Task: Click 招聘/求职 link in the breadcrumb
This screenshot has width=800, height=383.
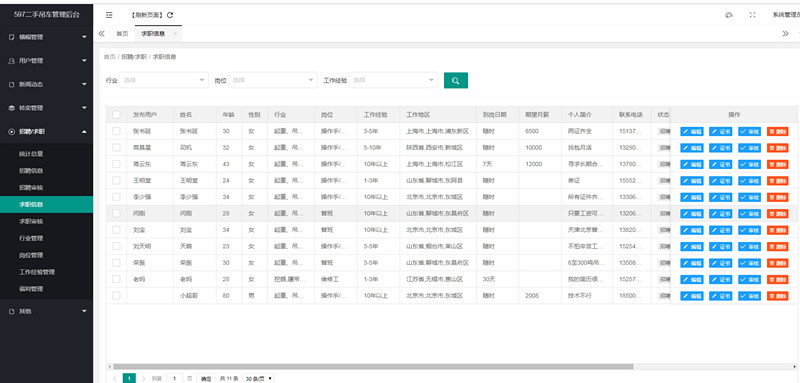Action: point(134,57)
